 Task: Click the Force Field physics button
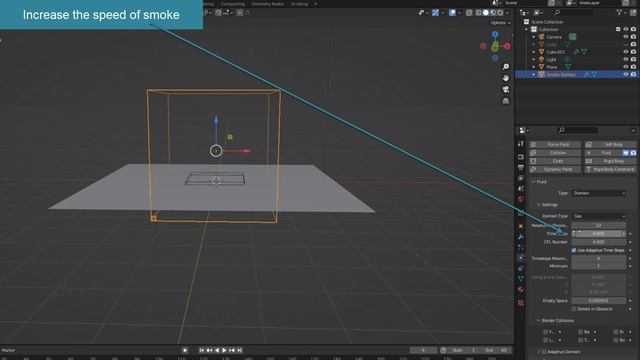pos(555,144)
